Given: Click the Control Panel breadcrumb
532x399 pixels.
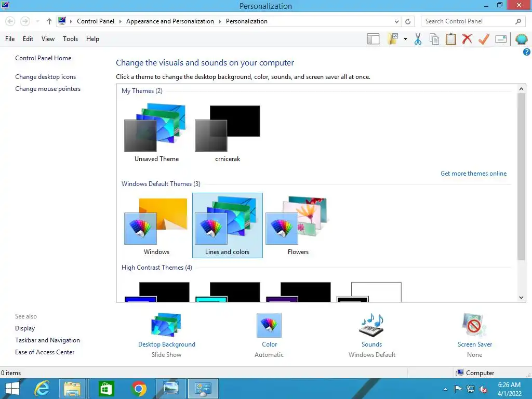Looking at the screenshot, I should tap(96, 21).
